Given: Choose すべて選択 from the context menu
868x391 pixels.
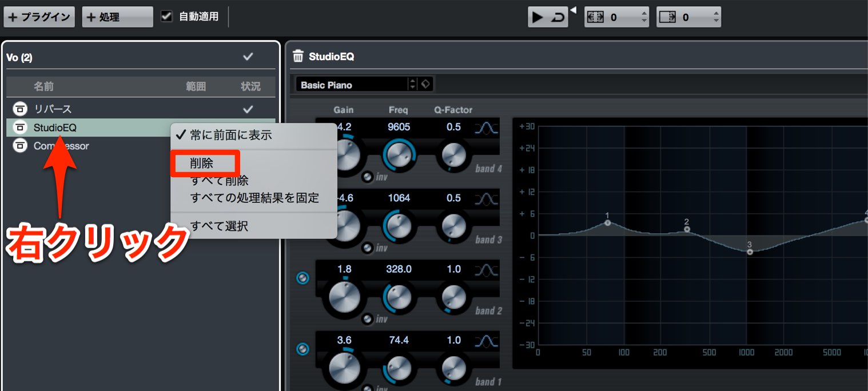Looking at the screenshot, I should [253, 226].
